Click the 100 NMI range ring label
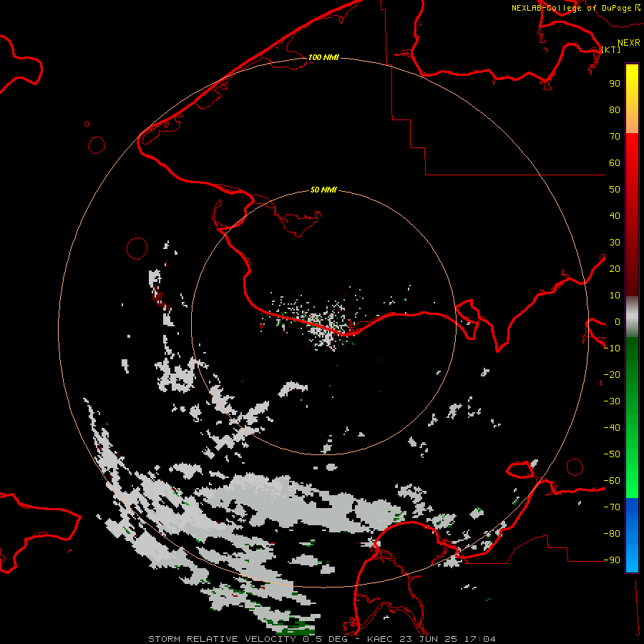Image resolution: width=644 pixels, height=644 pixels. [323, 57]
